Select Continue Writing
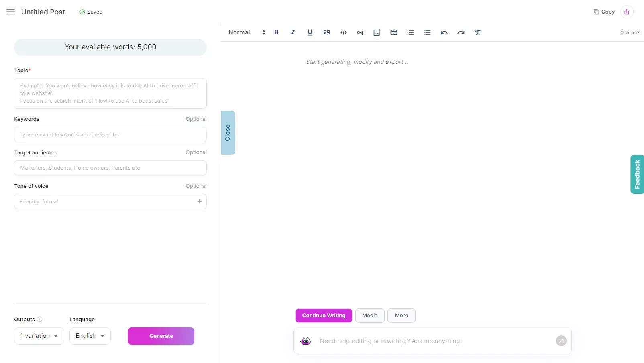The image size is (644, 363). point(323,316)
